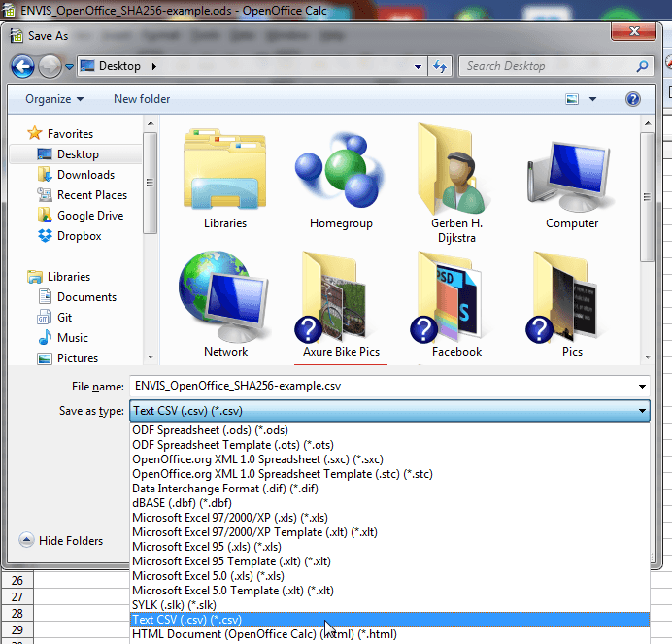The height and width of the screenshot is (644, 672).
Task: Choose Microsoft Excel 95 Template (.xlt)
Action: (389, 561)
